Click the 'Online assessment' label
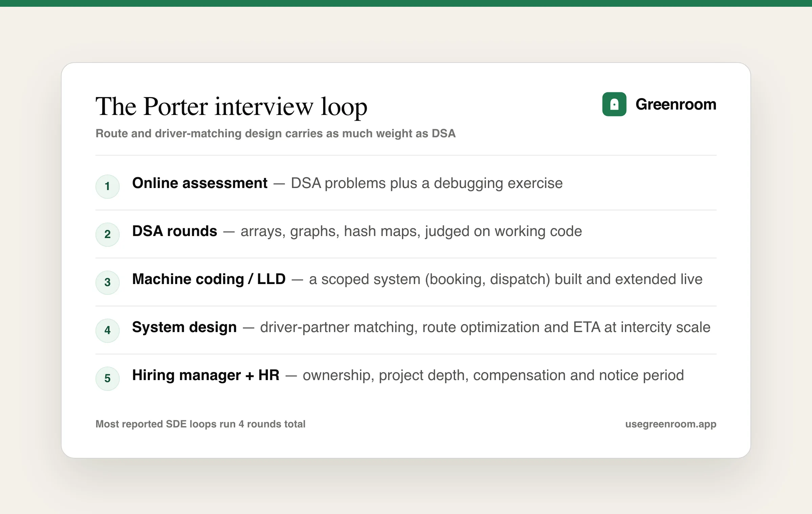Viewport: 812px width, 514px height. coord(200,183)
